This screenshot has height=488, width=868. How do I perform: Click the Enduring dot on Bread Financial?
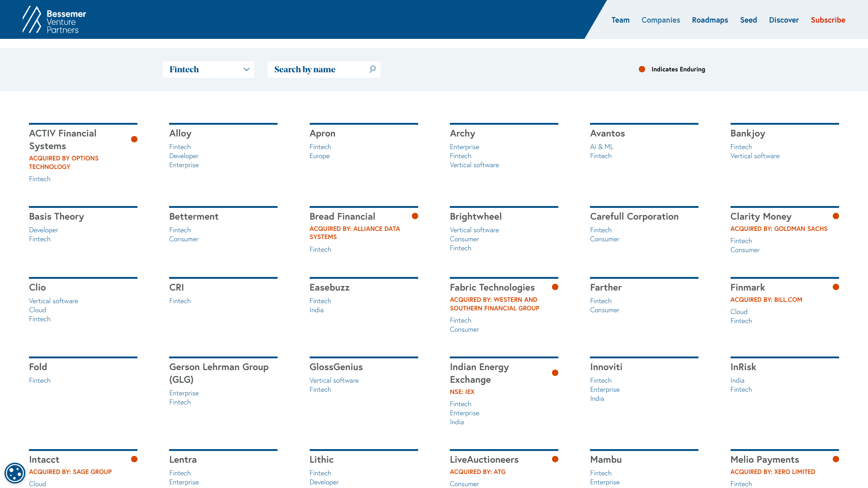coord(415,216)
